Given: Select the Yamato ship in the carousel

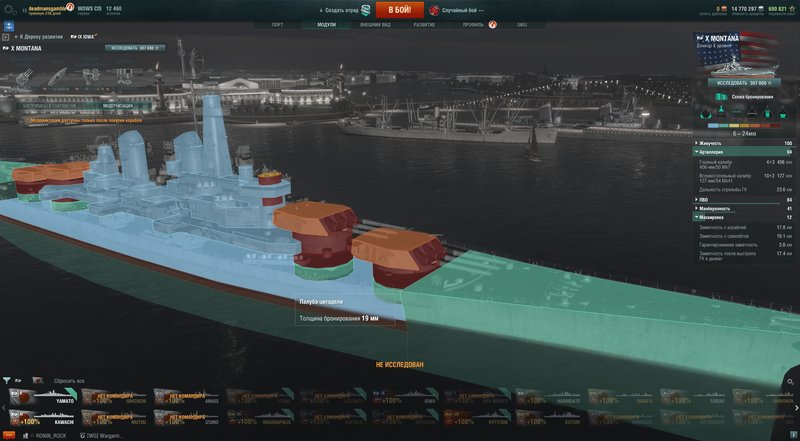Looking at the screenshot, I should pos(43,397).
